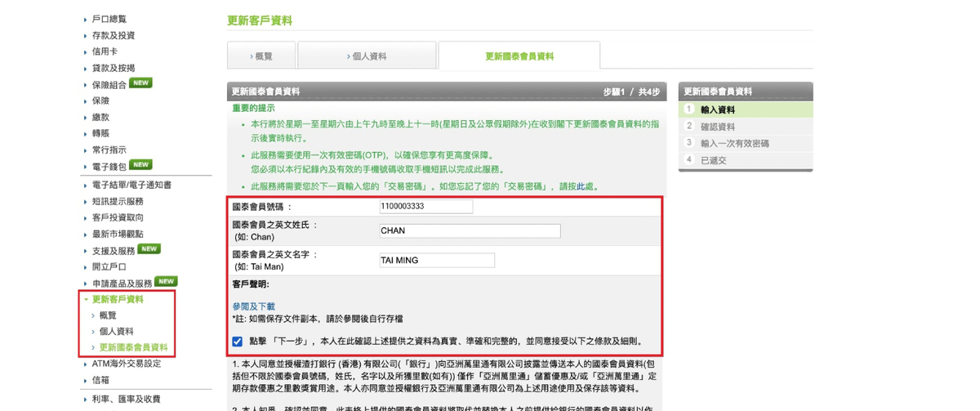Select 個人資料 under 更新客戶資料 in sidebar
Image resolution: width=980 pixels, height=411 pixels.
tap(116, 331)
